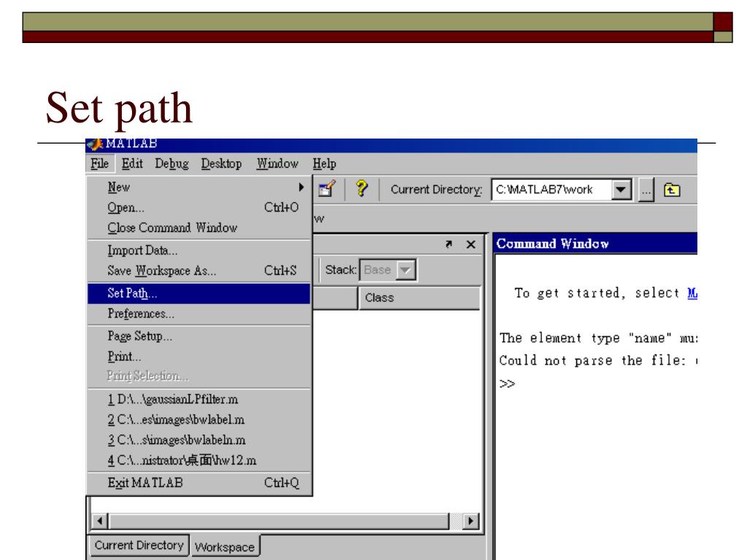The height and width of the screenshot is (560, 747).
Task: Click the workspace horizontal scrollbar thumb
Action: tap(279, 521)
